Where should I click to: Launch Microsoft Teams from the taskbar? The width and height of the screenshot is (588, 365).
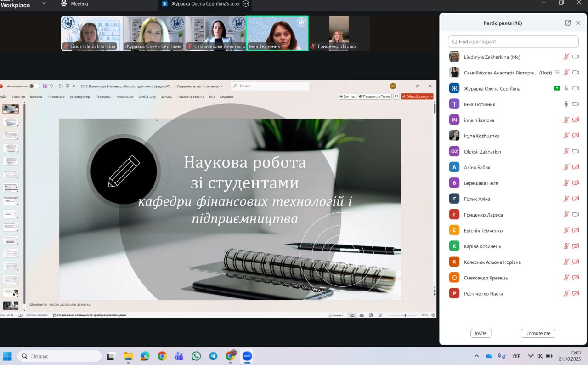pos(179,356)
